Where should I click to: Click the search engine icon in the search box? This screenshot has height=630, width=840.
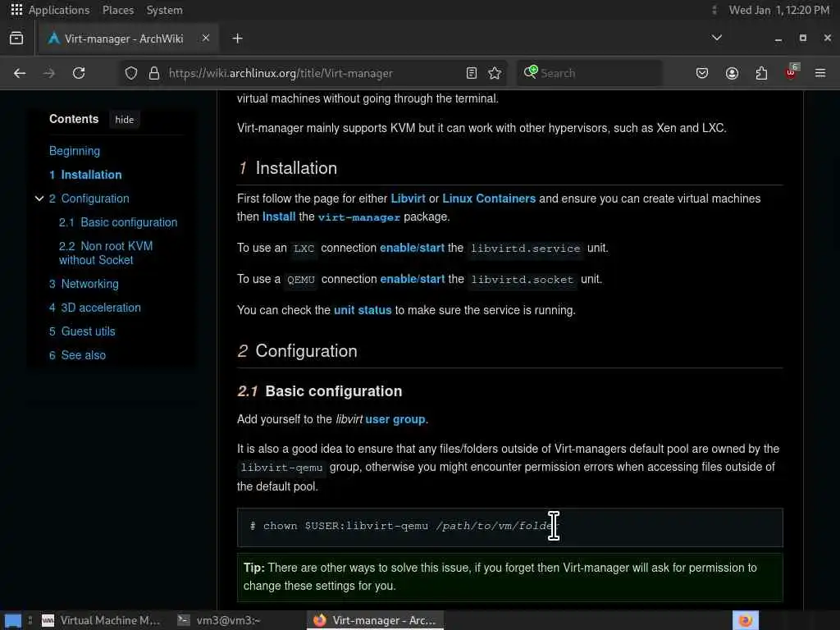[531, 72]
